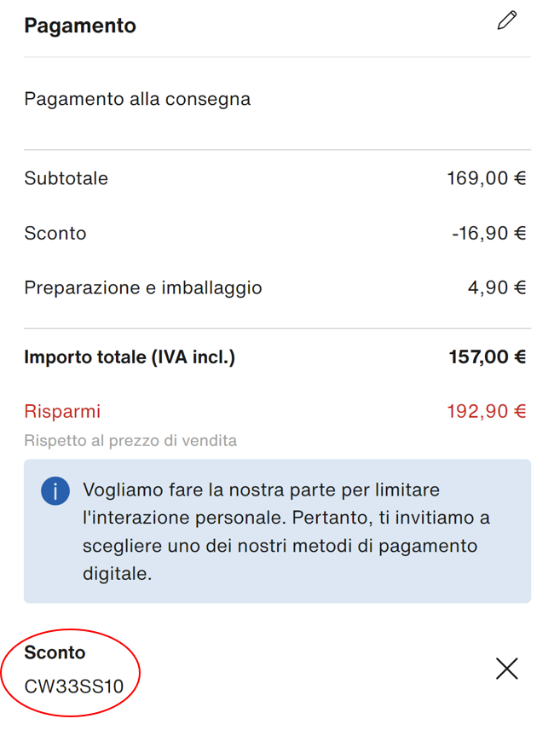Viewport: 560px width, 736px height.
Task: Click the notice's first line starting 'Vogliamo fare'
Action: tap(261, 490)
